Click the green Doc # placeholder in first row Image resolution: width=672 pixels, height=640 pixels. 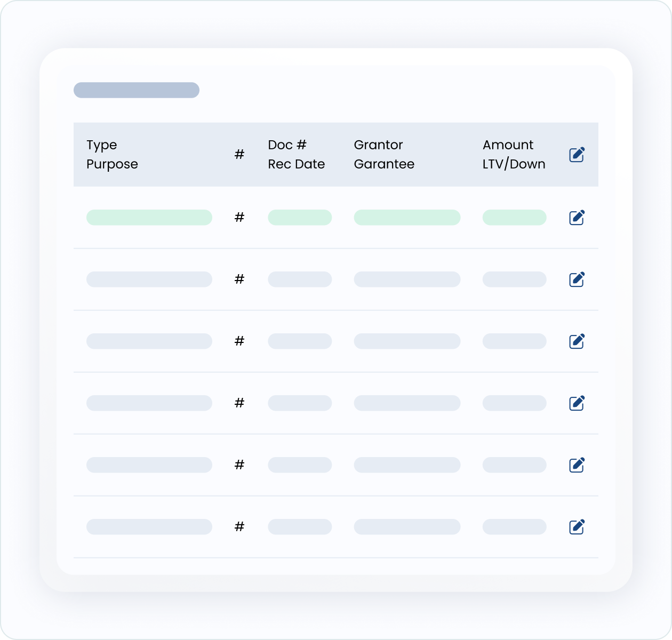point(300,218)
